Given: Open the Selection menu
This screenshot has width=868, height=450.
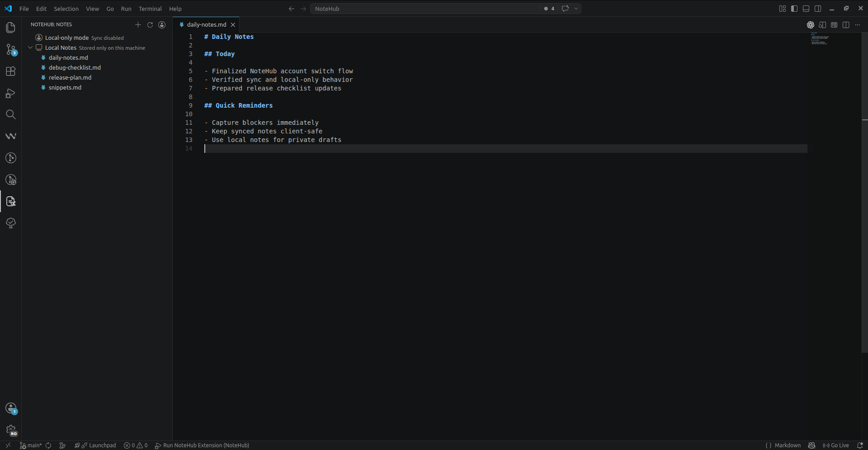Looking at the screenshot, I should (66, 9).
